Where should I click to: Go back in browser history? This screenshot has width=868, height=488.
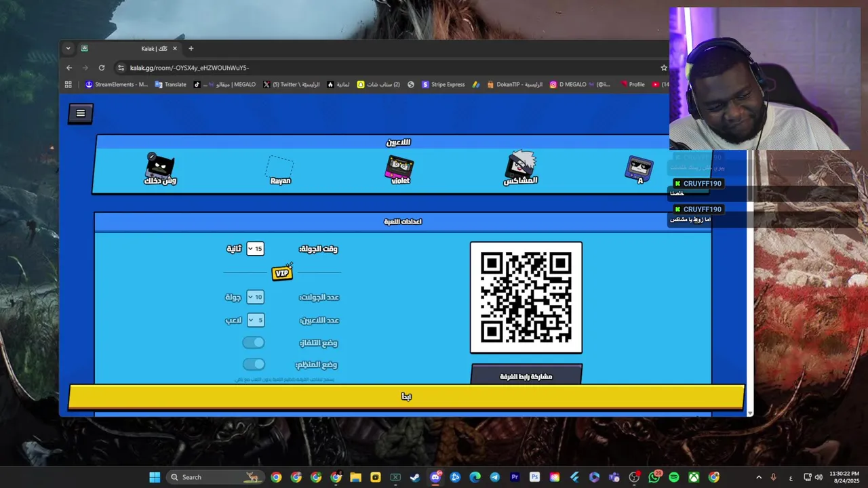point(69,68)
